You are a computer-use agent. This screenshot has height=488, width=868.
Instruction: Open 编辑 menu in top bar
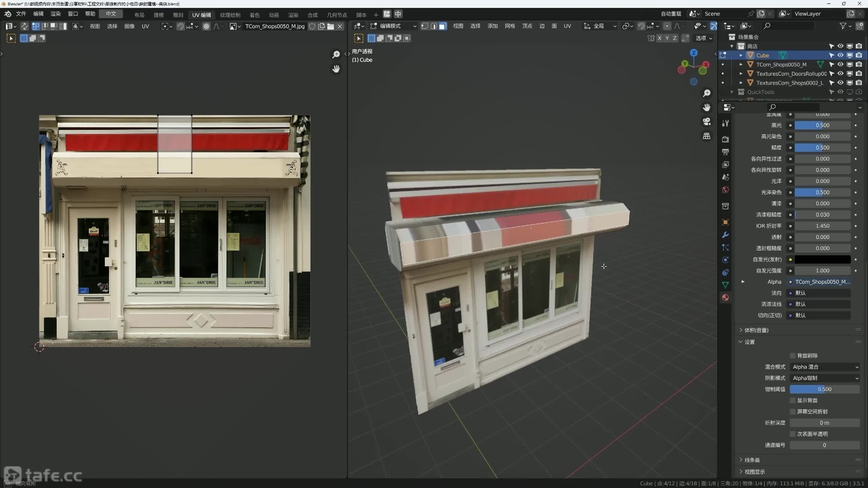click(x=38, y=14)
